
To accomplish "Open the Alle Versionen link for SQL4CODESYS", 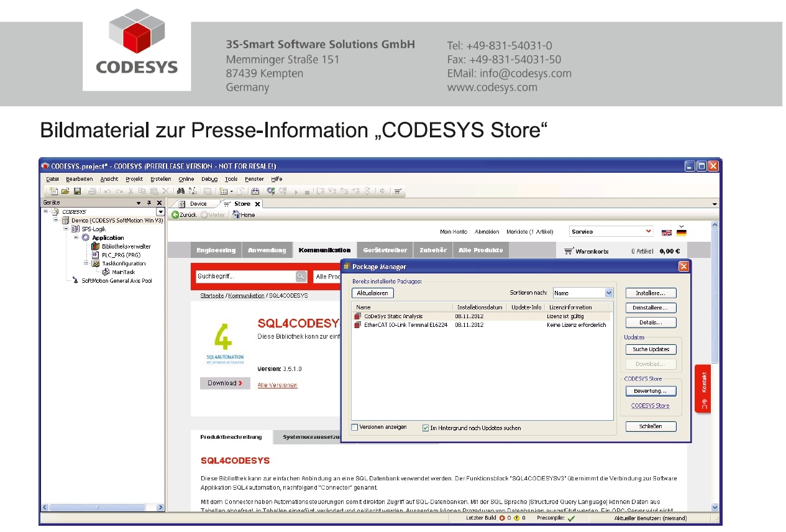I will (276, 385).
